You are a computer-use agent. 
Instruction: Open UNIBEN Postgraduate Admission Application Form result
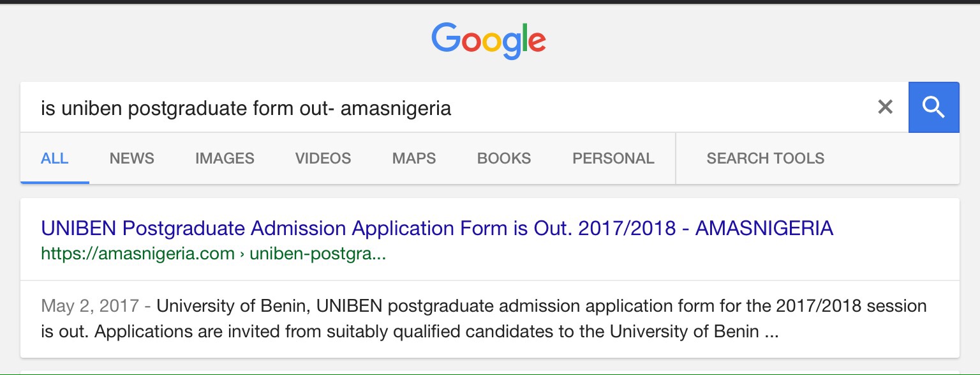(x=437, y=228)
